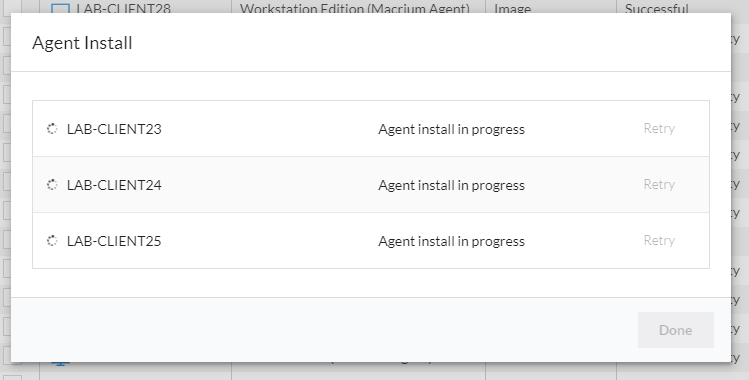Click the spinner icon beside LAB-CLIENT23
The width and height of the screenshot is (749, 380).
(52, 129)
